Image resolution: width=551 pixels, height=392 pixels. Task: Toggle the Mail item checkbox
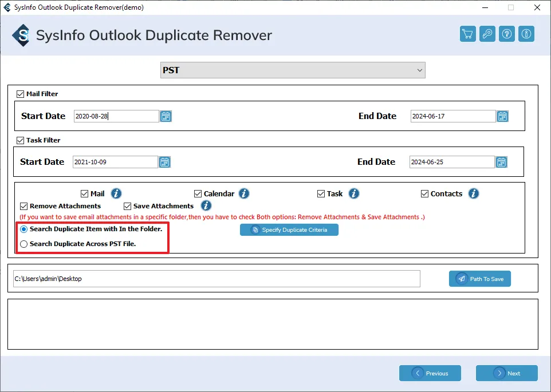click(x=84, y=194)
